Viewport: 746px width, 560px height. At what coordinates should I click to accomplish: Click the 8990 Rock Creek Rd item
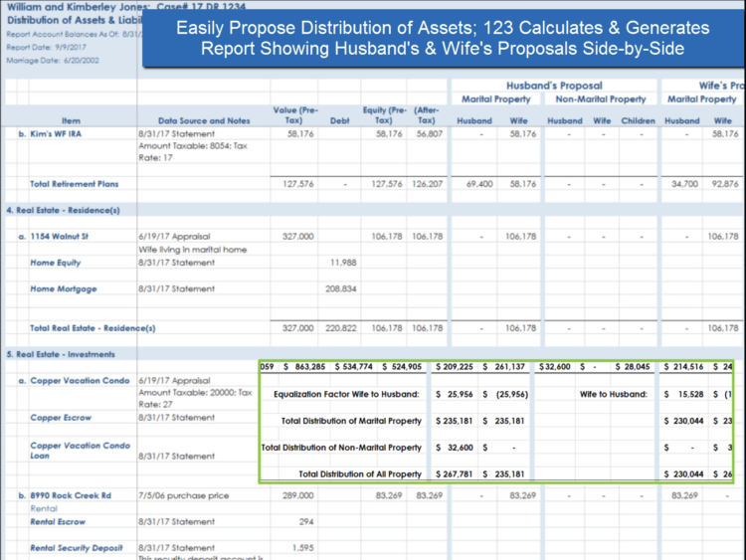(73, 494)
